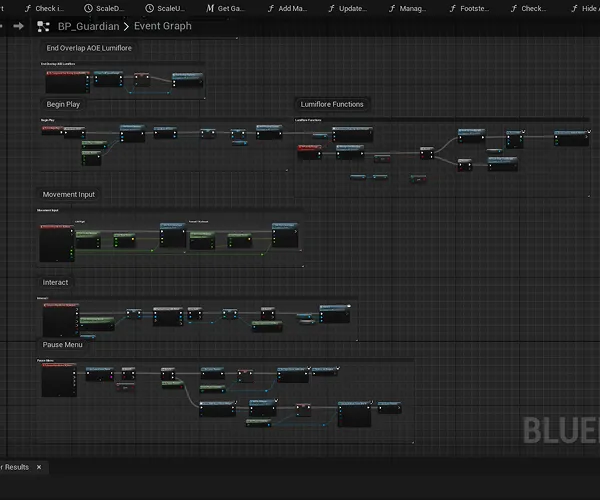Select the Pause Menu comment label
The width and height of the screenshot is (600, 500).
62,345
